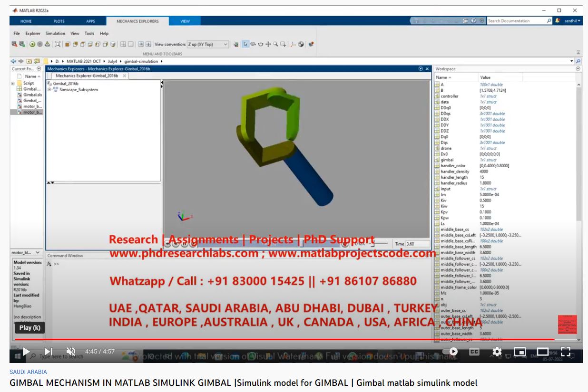
Task: Select the Roll view tool
Action: click(261, 44)
